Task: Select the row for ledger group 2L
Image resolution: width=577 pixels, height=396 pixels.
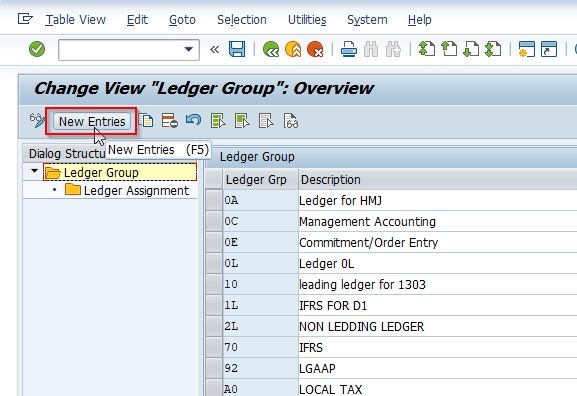Action: click(x=214, y=326)
